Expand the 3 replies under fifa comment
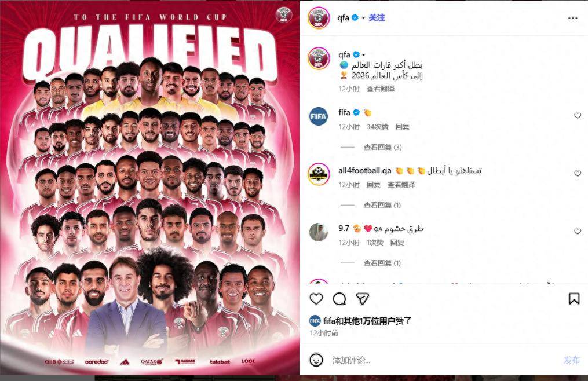 click(x=382, y=147)
